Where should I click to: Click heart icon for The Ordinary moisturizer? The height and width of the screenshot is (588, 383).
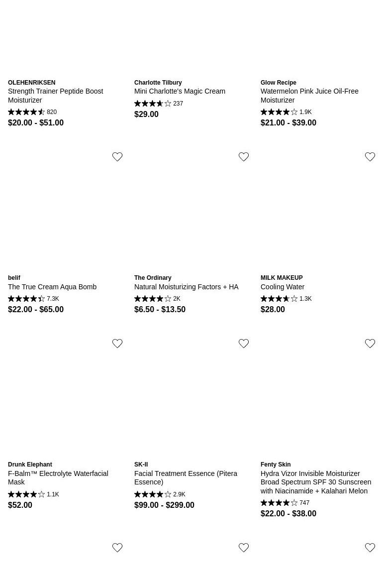pos(244,157)
